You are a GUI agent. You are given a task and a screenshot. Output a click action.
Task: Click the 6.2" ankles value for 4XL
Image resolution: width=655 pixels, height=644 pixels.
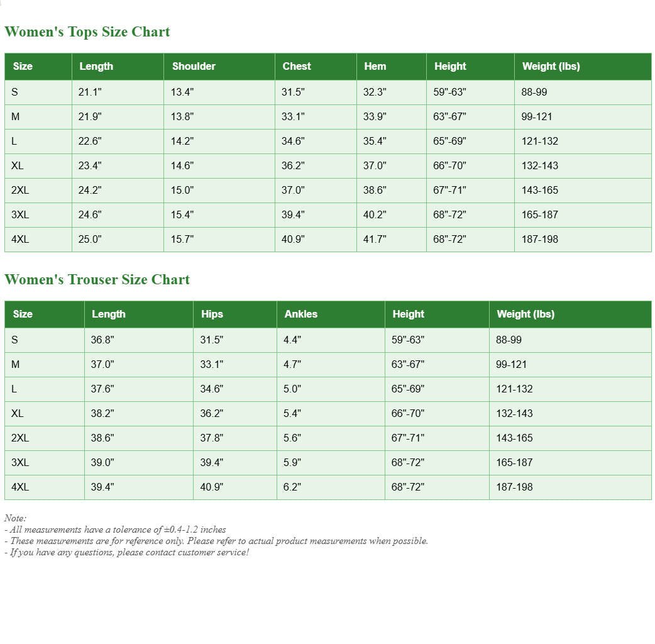click(292, 487)
